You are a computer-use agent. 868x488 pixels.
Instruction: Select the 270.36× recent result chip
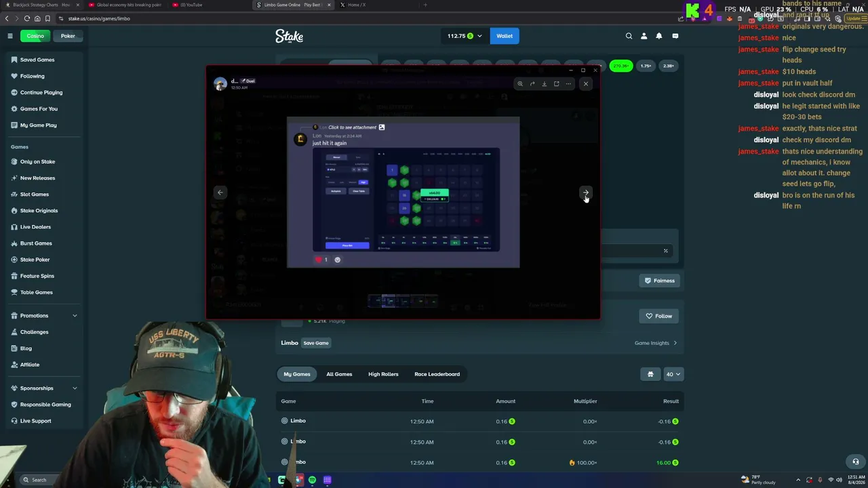point(620,66)
